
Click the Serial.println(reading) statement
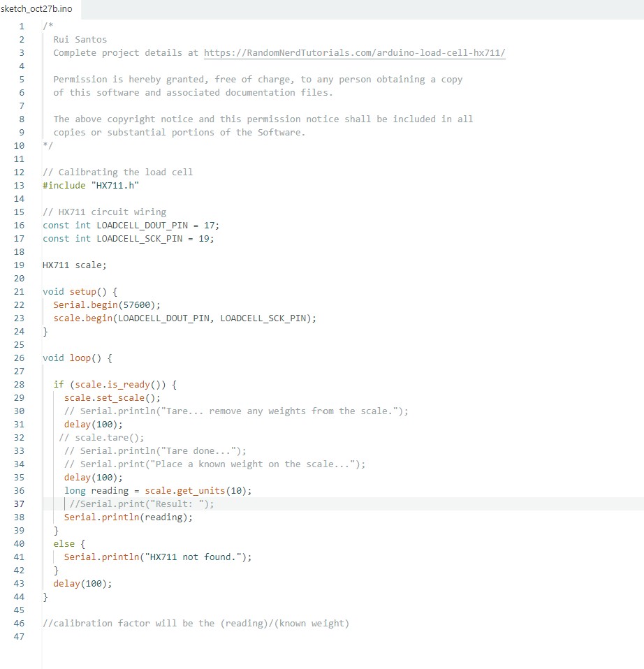point(128,517)
